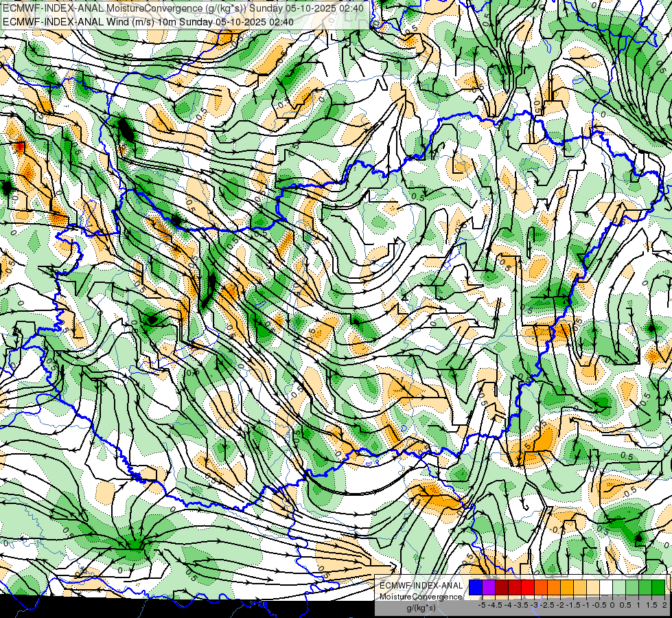
Task: Select the -4.5 legend tick label
Action: (x=495, y=605)
